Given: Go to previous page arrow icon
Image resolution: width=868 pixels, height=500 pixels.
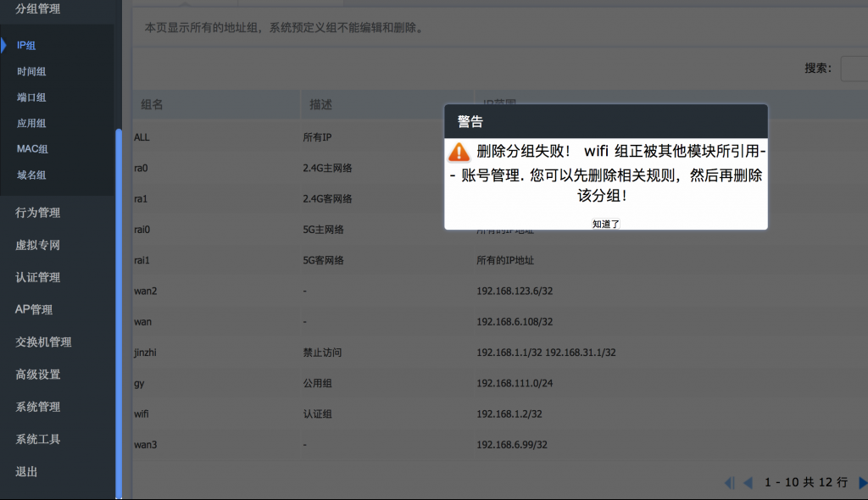Looking at the screenshot, I should coord(748,483).
